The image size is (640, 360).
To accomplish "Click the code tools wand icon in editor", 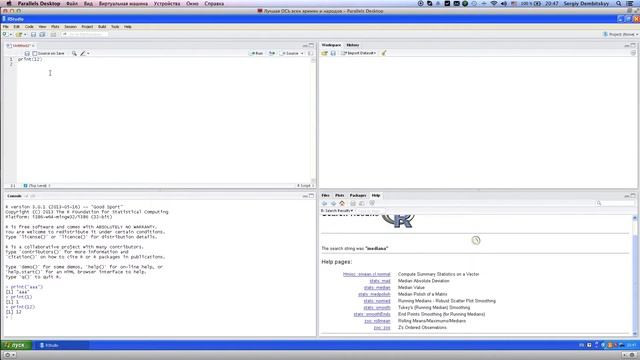I will (83, 53).
